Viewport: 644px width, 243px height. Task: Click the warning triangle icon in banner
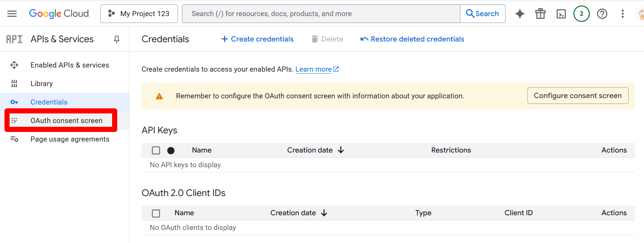pos(159,96)
